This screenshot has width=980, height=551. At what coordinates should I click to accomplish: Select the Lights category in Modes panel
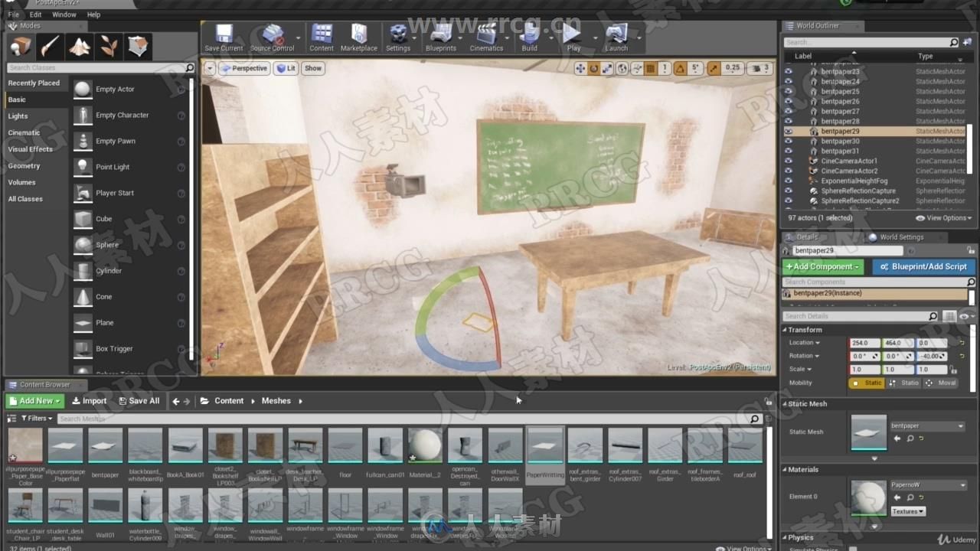[18, 116]
